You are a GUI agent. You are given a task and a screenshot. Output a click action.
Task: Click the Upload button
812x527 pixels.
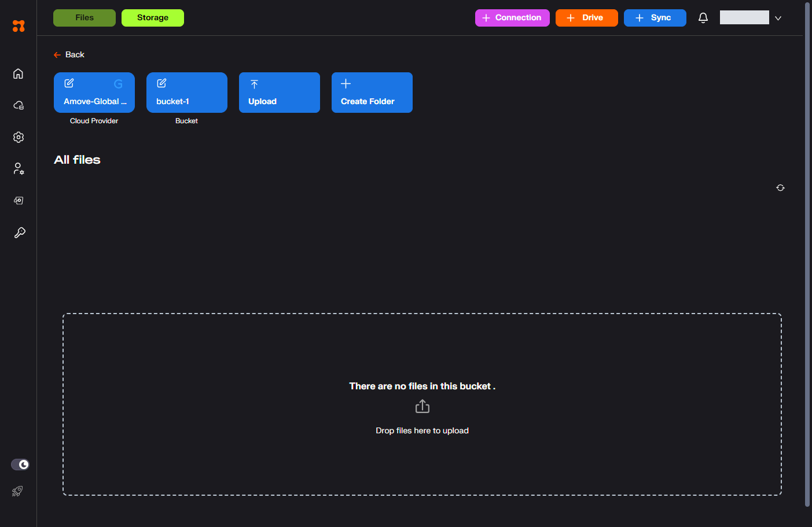[x=279, y=93]
